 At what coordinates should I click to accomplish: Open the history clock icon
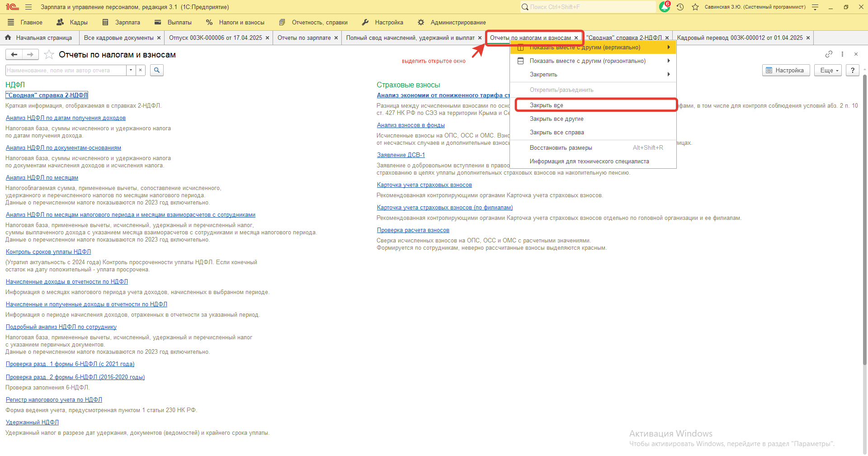tap(680, 7)
